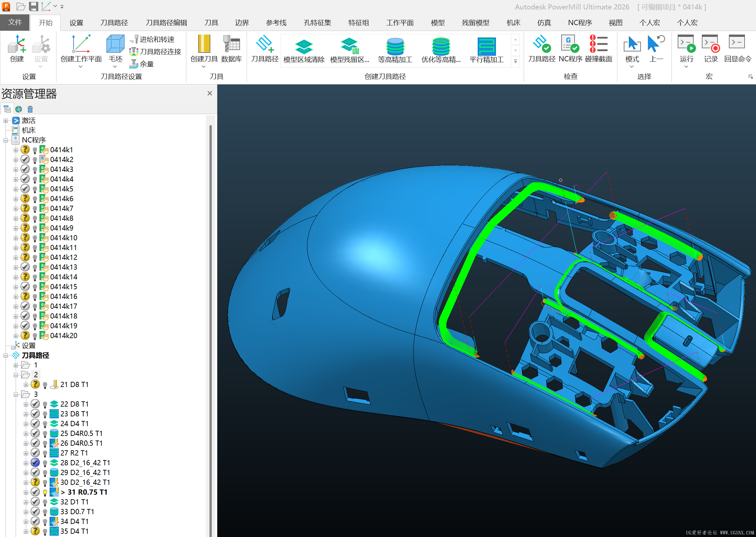Toggle light bulb for toolpath 31 R0.75 T1
The height and width of the screenshot is (537, 756).
click(45, 492)
